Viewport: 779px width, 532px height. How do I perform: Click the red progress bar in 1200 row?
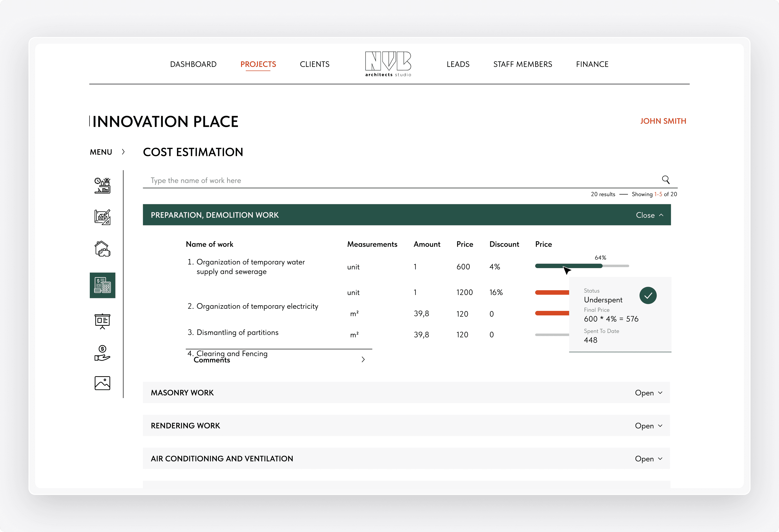tap(552, 292)
